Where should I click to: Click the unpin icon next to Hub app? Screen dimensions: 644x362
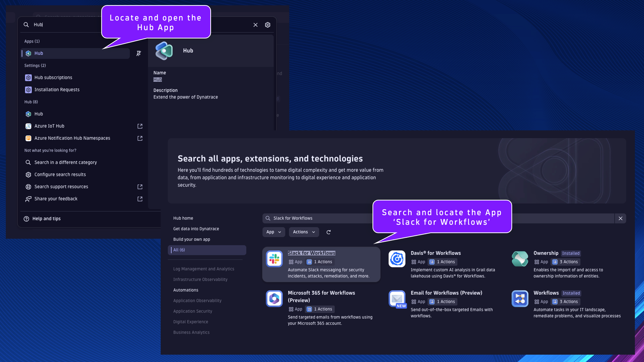click(139, 53)
